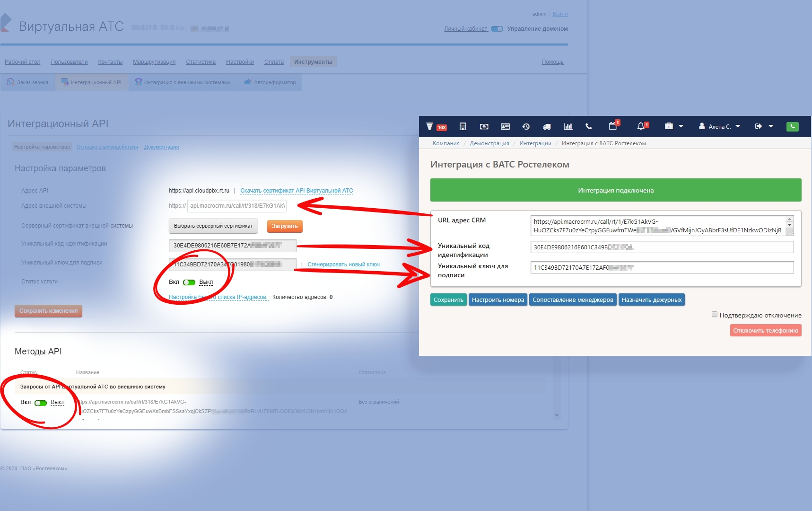Switch to Документация tab
The image size is (812, 511).
161,147
